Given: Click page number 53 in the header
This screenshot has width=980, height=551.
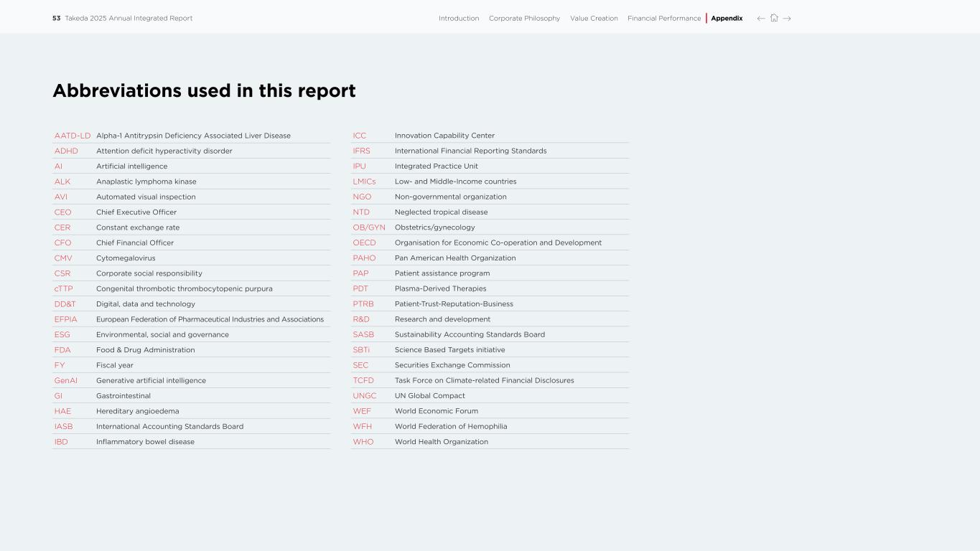Looking at the screenshot, I should [56, 19].
